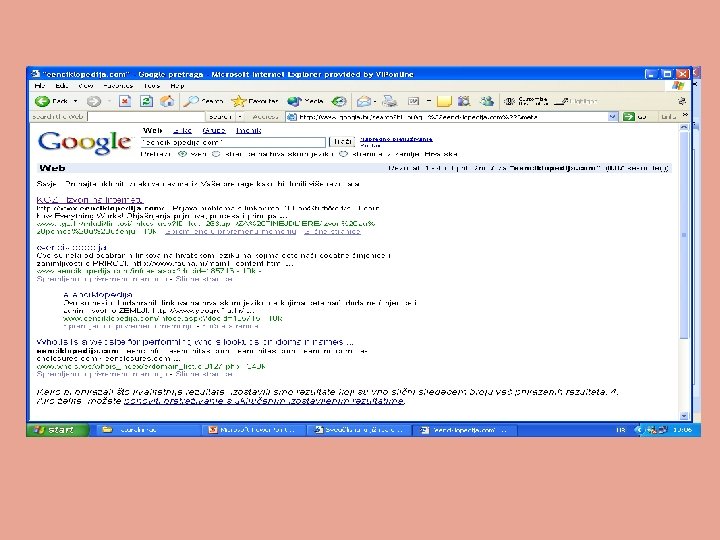Viewport: 720px width, 540px height.
Task: Click the yellow note toolbar icon
Action: pos(444,101)
